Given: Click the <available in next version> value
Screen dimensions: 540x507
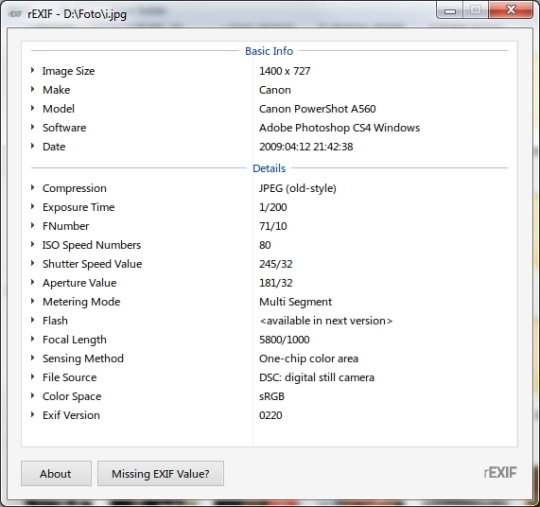Looking at the screenshot, I should [326, 321].
